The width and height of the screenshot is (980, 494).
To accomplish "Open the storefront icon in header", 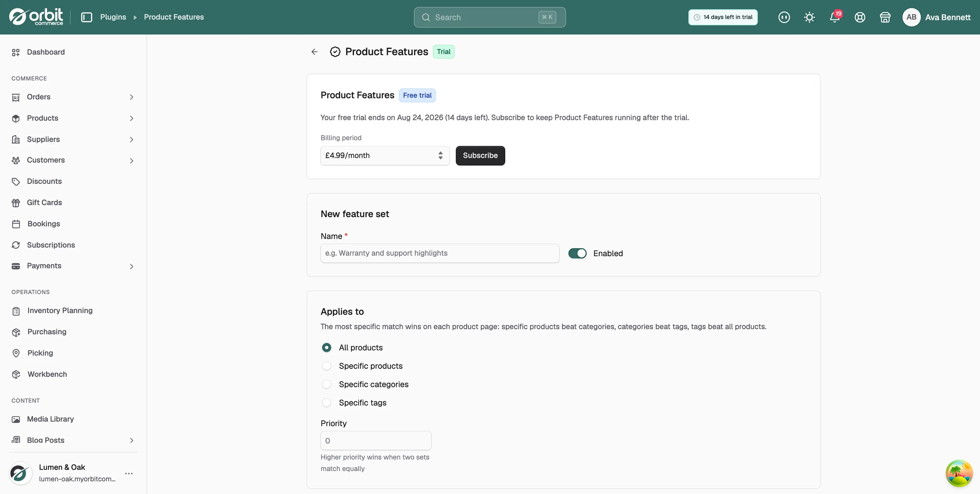I will (x=885, y=17).
